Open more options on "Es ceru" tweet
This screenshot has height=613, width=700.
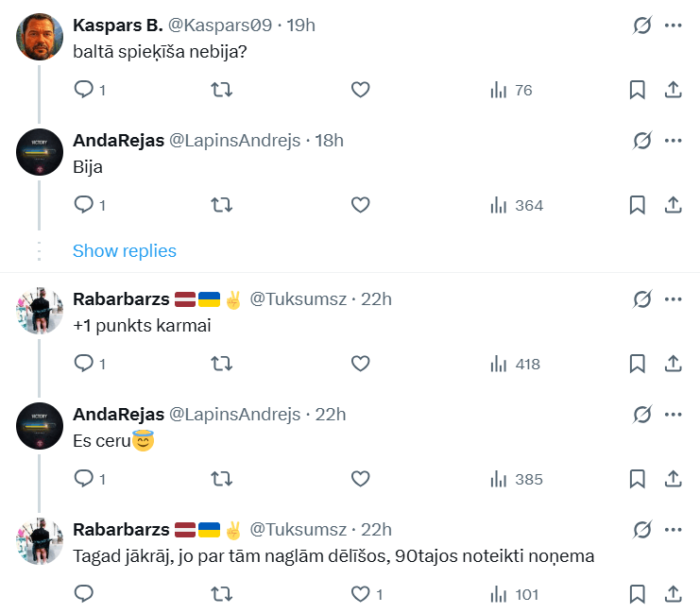pos(674,415)
